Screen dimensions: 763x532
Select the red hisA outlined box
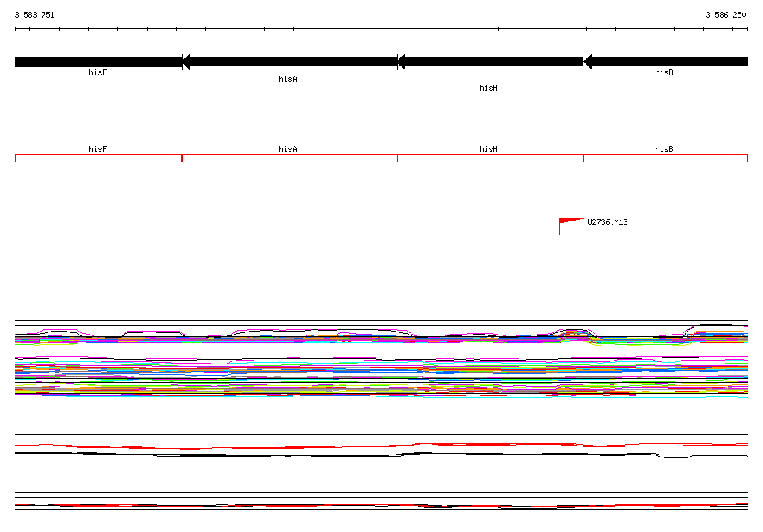(x=289, y=158)
